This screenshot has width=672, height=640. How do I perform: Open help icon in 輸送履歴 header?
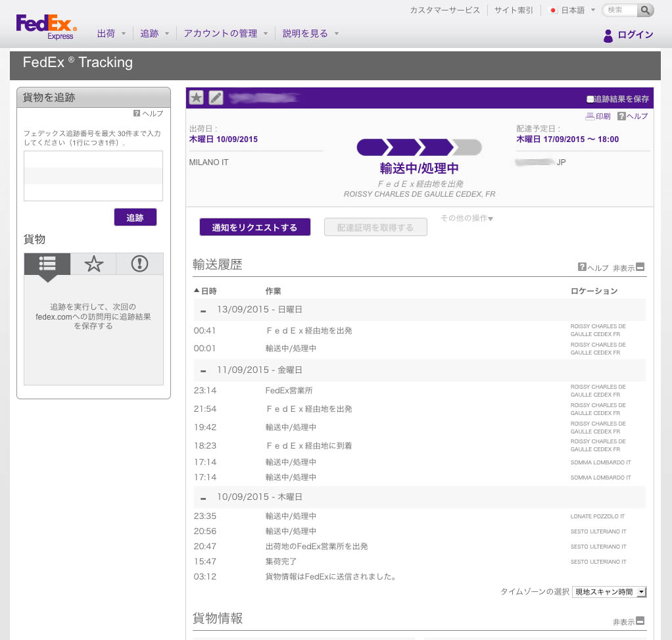point(582,267)
